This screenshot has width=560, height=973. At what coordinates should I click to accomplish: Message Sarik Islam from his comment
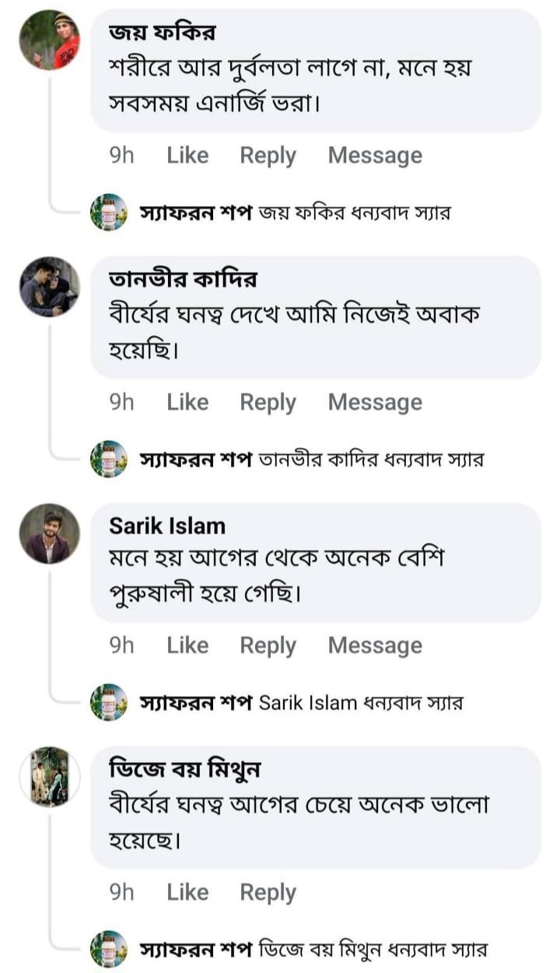375,646
